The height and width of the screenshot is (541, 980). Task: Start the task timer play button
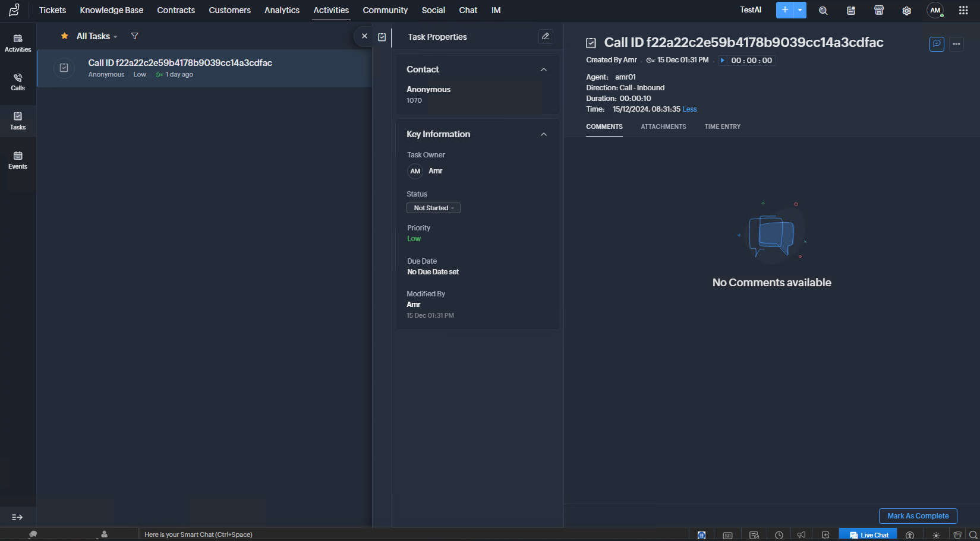tap(722, 61)
